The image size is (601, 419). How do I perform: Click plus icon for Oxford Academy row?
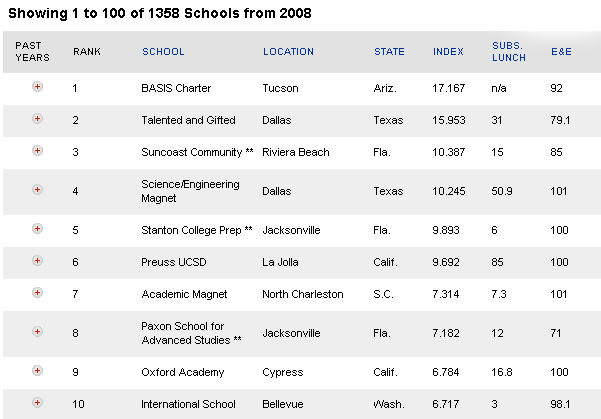[37, 371]
